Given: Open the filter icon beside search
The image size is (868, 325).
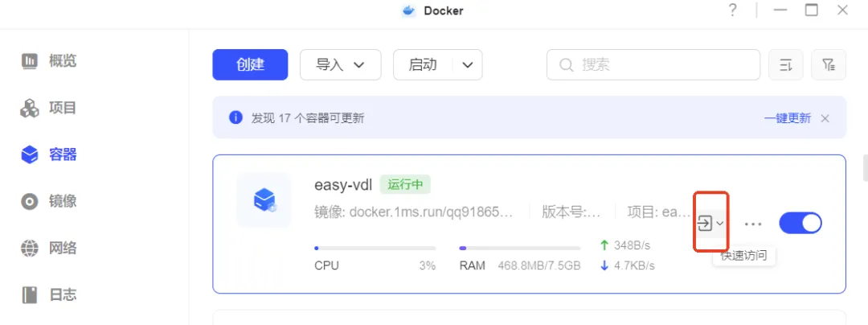Looking at the screenshot, I should (x=829, y=65).
